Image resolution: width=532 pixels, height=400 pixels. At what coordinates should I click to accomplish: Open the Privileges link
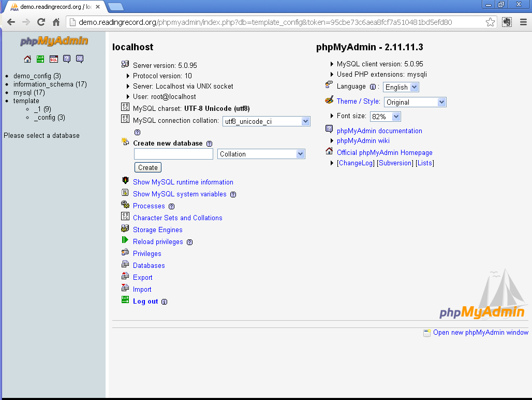click(x=147, y=254)
